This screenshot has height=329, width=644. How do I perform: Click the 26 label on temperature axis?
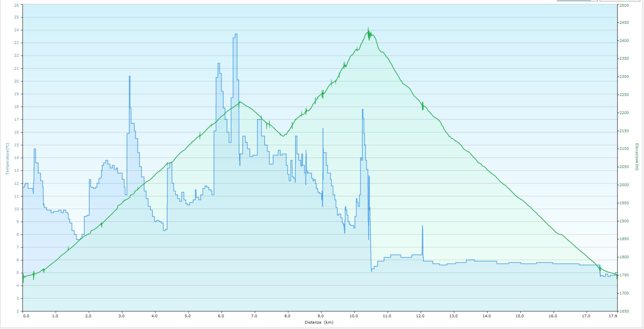coord(16,5)
